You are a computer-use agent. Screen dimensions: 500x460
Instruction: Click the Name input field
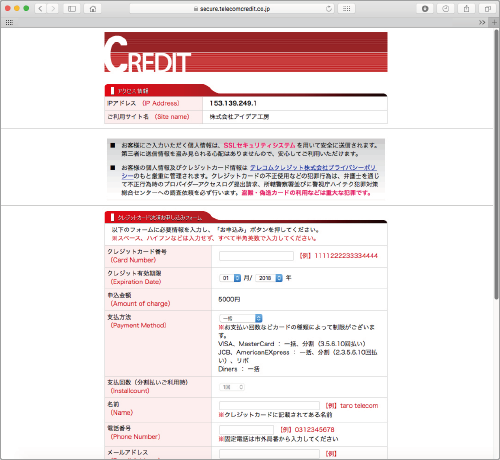coord(269,405)
